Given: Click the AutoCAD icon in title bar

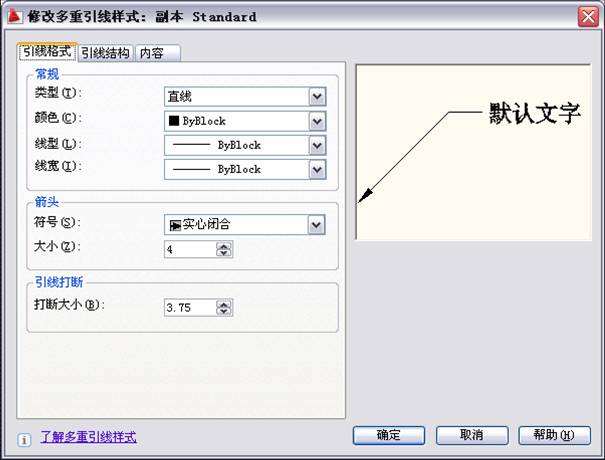Looking at the screenshot, I should [14, 17].
